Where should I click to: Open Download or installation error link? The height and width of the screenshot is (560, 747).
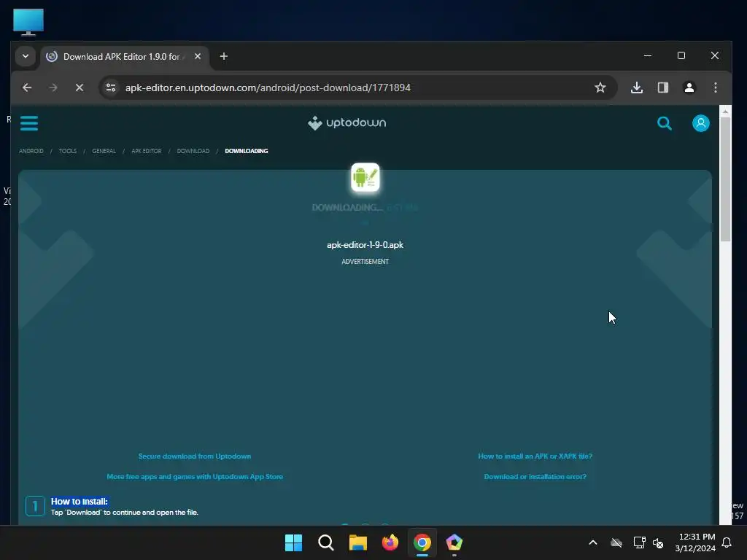pyautogui.click(x=535, y=477)
